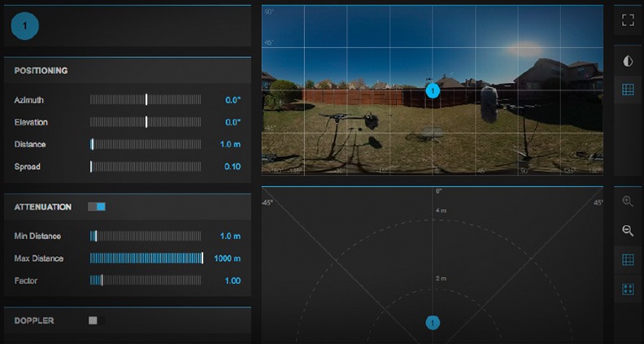Click the Spread value 0.10

pos(233,167)
